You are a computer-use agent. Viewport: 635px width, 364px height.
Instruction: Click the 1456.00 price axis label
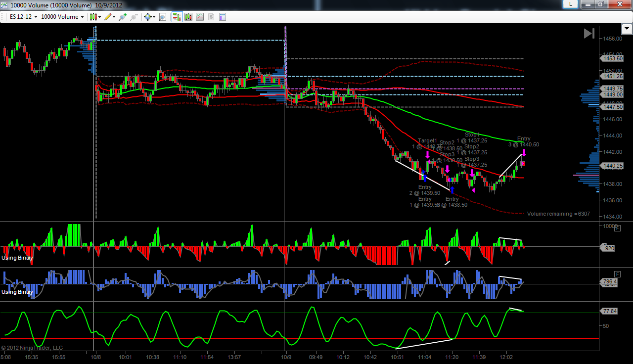click(613, 39)
